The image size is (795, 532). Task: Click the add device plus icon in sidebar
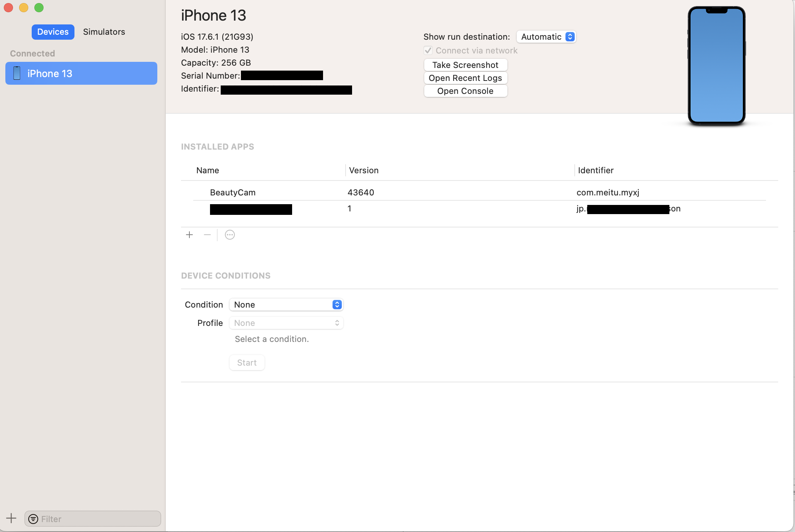(x=11, y=518)
